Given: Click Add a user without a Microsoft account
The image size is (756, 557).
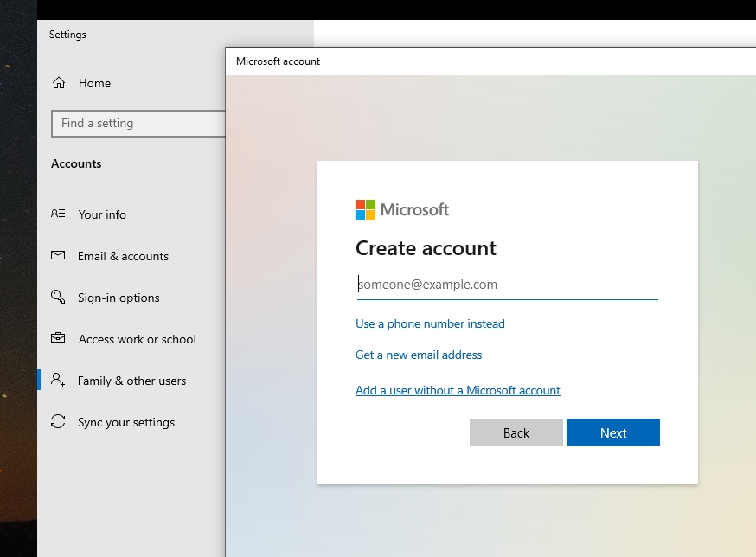Looking at the screenshot, I should (458, 390).
